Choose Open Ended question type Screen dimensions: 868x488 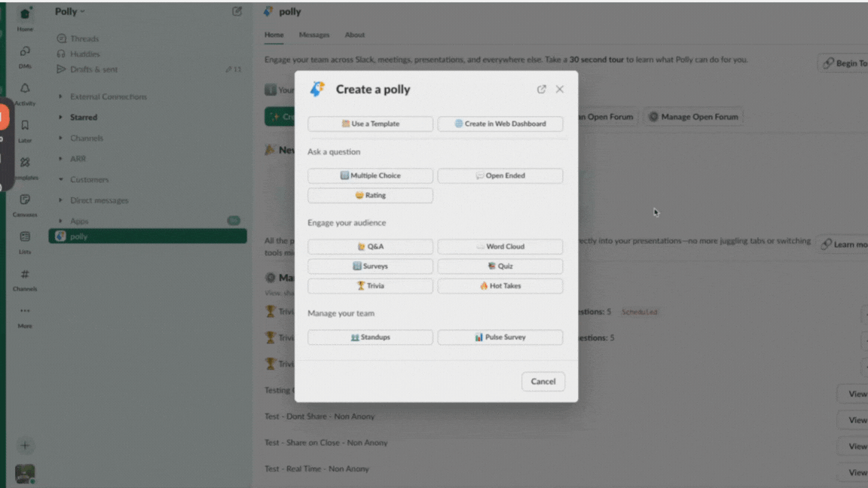tap(500, 175)
